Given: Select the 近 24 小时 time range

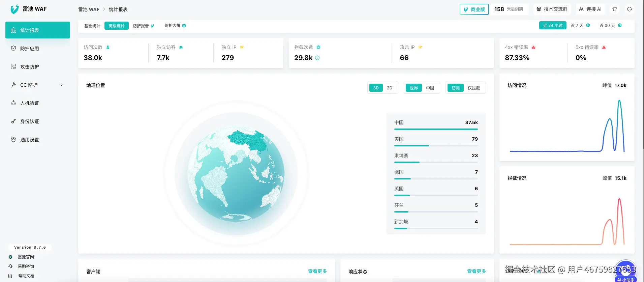Looking at the screenshot, I should 553,26.
